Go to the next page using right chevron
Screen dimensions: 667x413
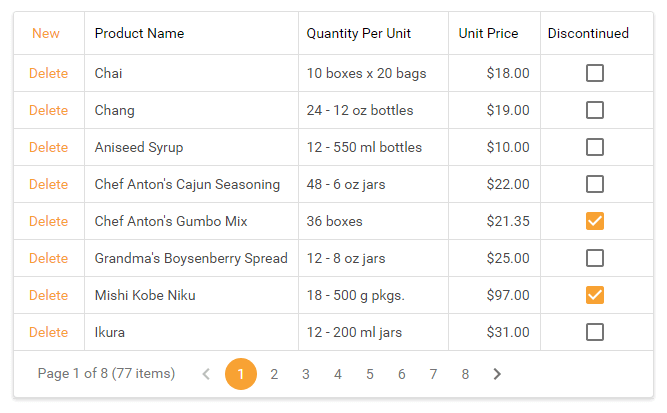click(x=497, y=374)
